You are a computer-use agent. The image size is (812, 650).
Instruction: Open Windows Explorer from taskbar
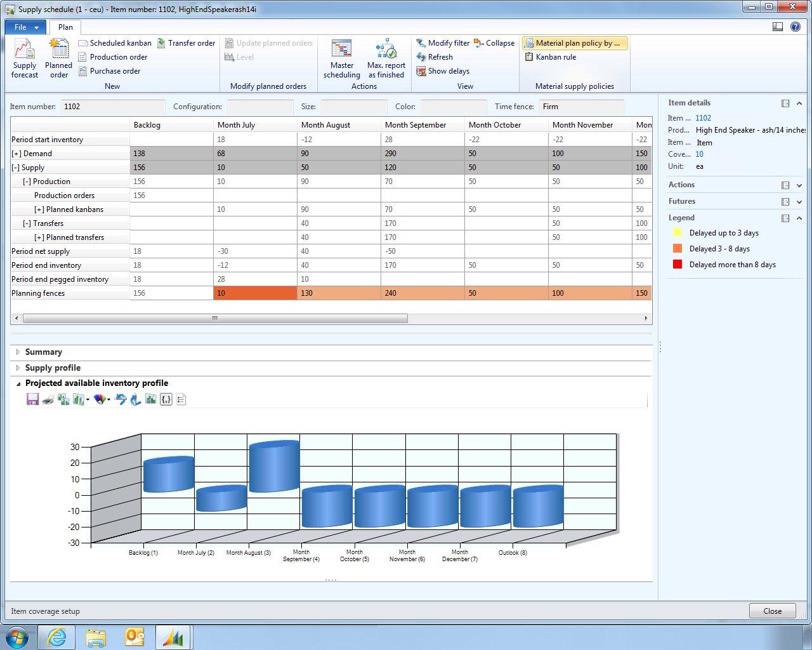[96, 637]
